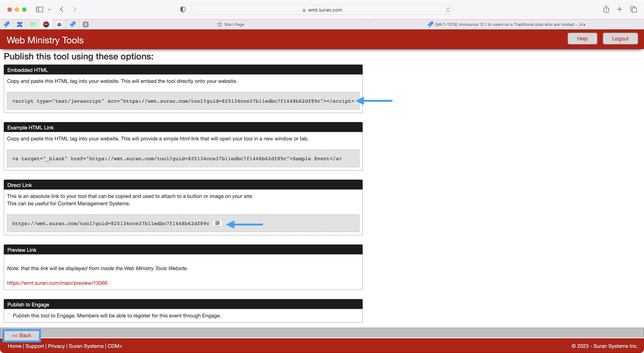Open the preview link URL

tap(57, 283)
